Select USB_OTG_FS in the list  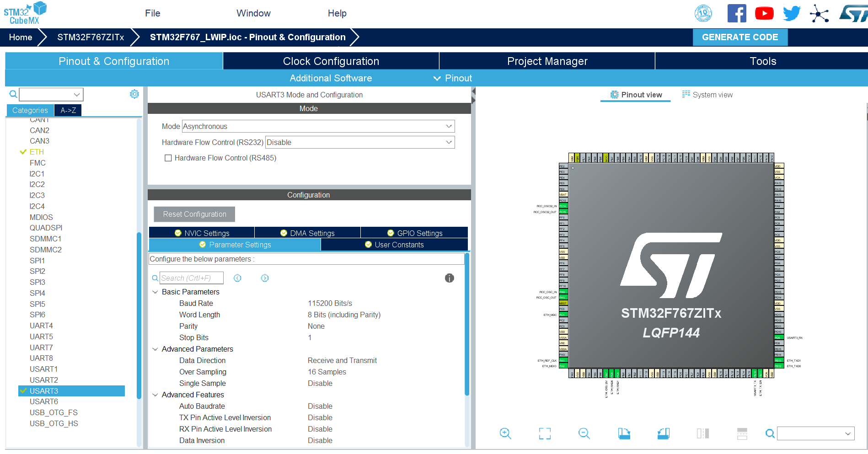tap(54, 412)
